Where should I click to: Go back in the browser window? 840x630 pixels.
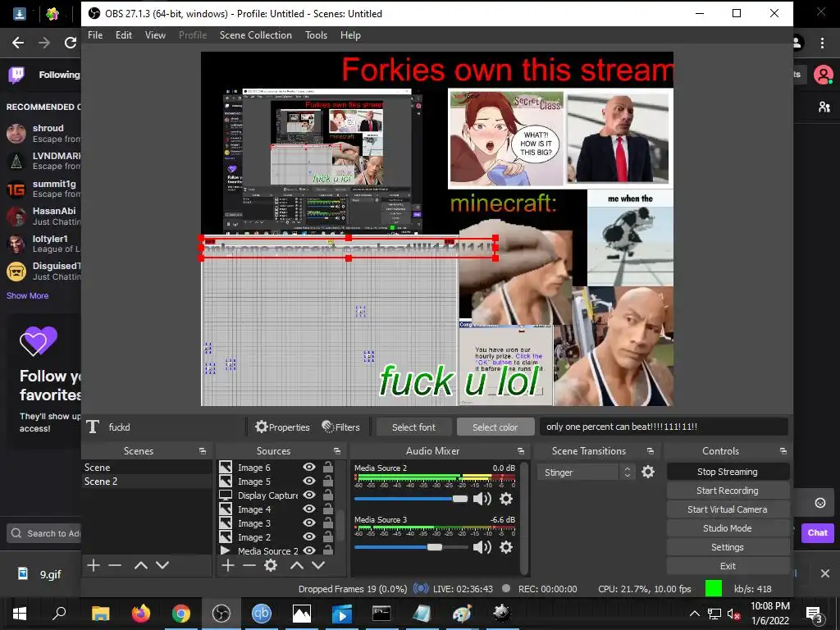coord(18,43)
